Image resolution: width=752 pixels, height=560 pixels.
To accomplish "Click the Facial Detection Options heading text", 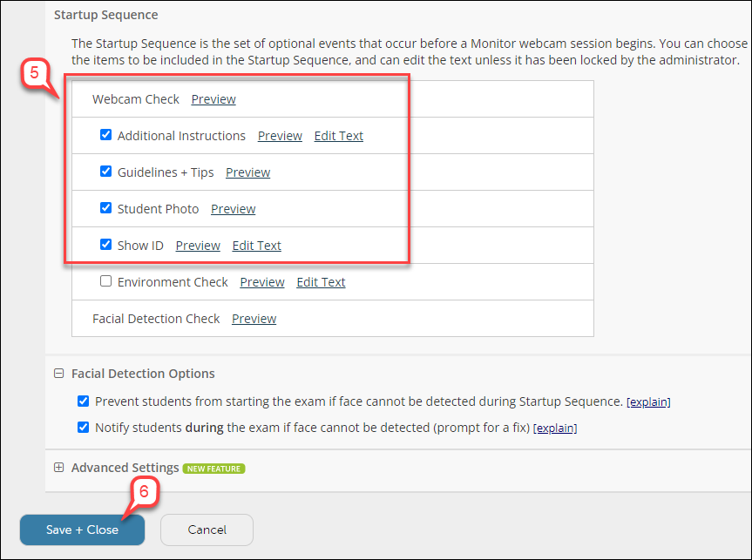I will 143,374.
